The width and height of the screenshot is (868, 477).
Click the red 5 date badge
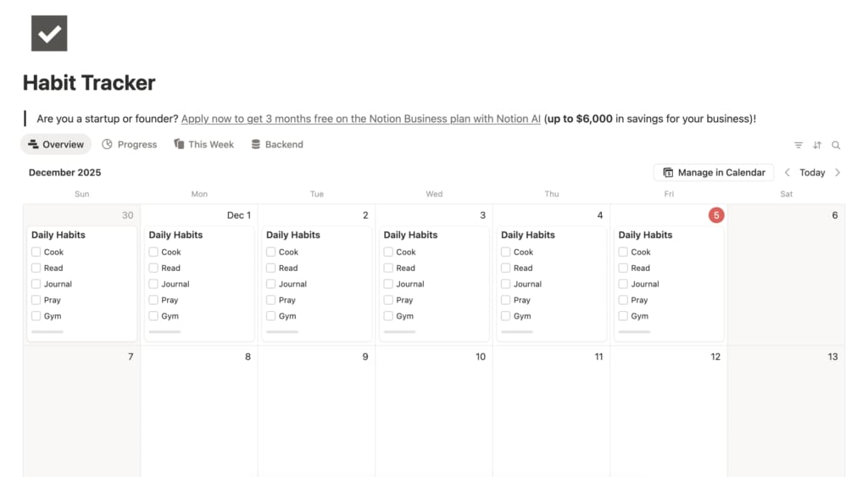click(716, 215)
